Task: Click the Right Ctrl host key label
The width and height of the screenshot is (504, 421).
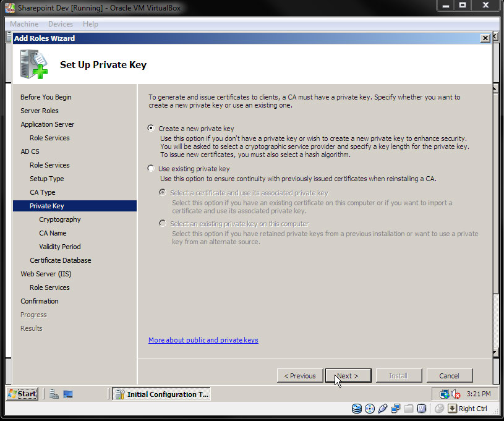Action: point(473,409)
